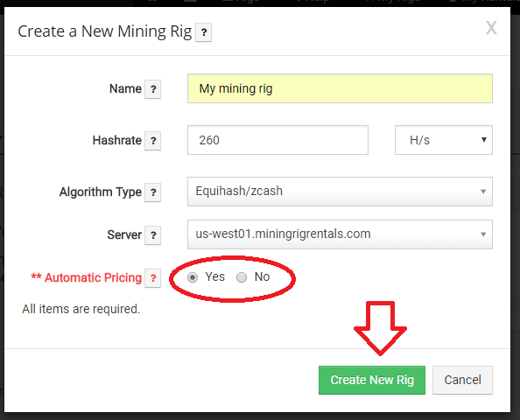Open help for the dialog title
Viewport: 520px width, 420px height.
coord(204,32)
